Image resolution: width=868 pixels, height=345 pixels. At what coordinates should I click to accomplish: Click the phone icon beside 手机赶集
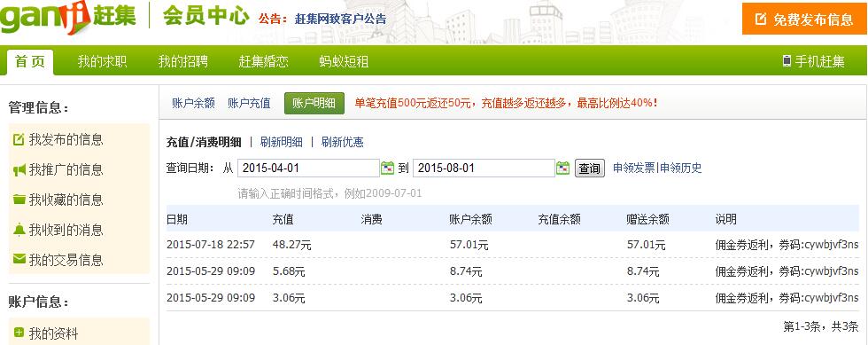(x=787, y=61)
